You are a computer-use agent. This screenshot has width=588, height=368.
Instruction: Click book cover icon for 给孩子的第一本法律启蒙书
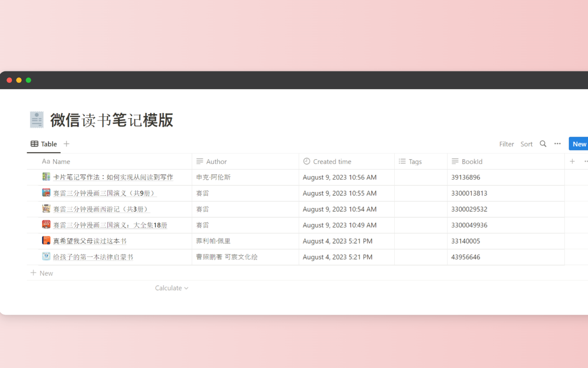coord(46,256)
